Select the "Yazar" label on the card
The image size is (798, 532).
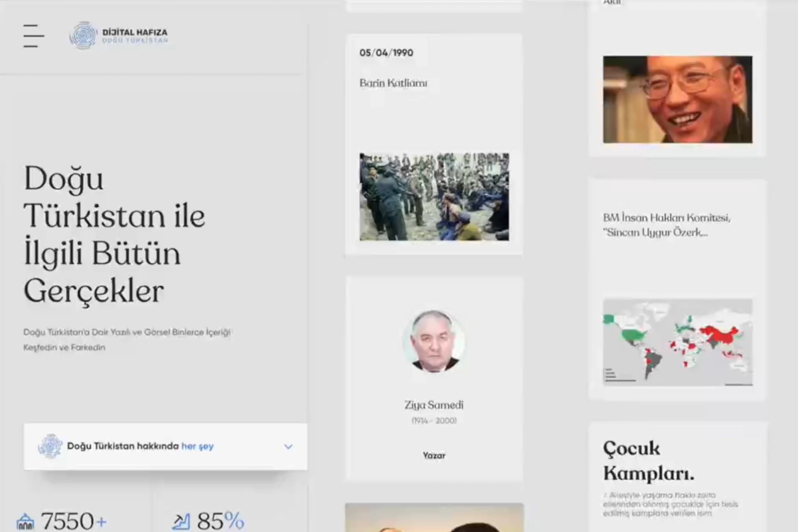pos(434,456)
